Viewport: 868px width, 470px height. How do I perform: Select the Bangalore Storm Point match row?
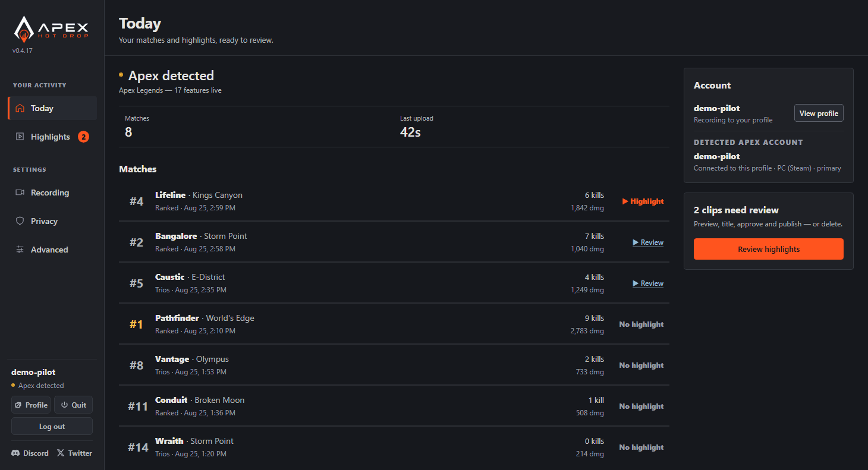pos(394,242)
